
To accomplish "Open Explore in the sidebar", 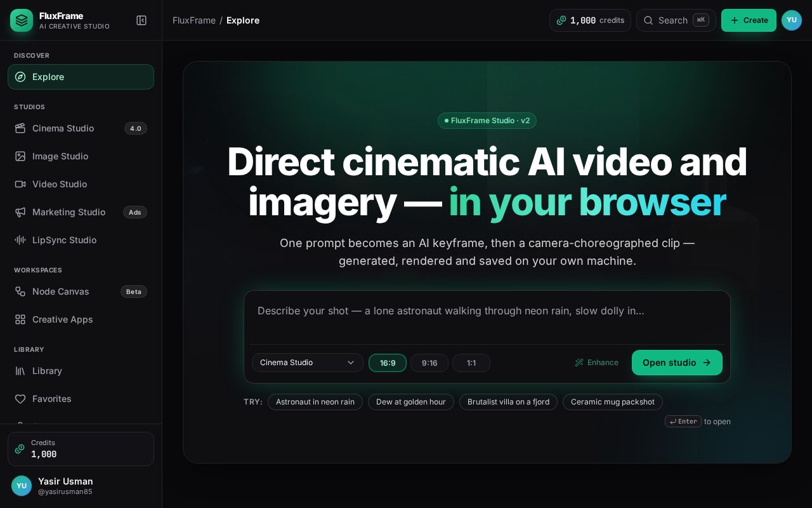I will pyautogui.click(x=81, y=77).
